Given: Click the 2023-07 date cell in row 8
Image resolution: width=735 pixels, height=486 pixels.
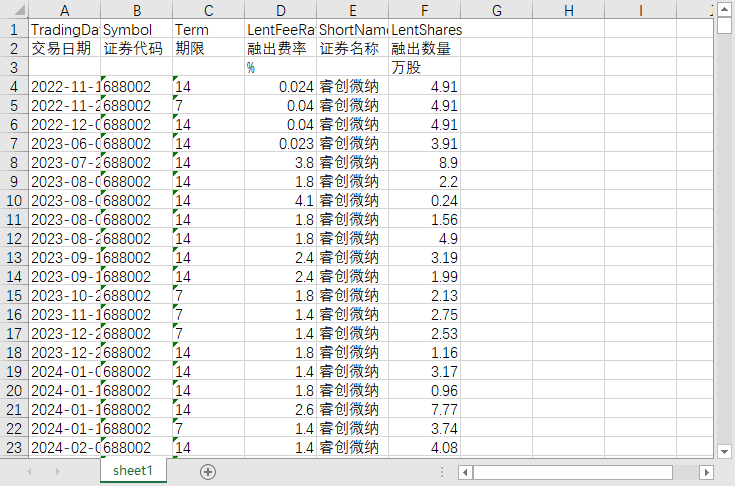Looking at the screenshot, I should [64, 163].
